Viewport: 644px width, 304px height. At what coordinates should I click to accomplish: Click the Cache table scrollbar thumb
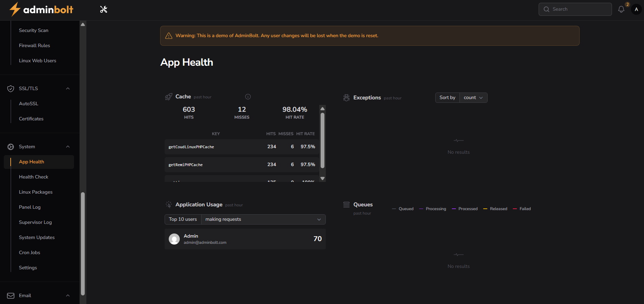pos(323,140)
